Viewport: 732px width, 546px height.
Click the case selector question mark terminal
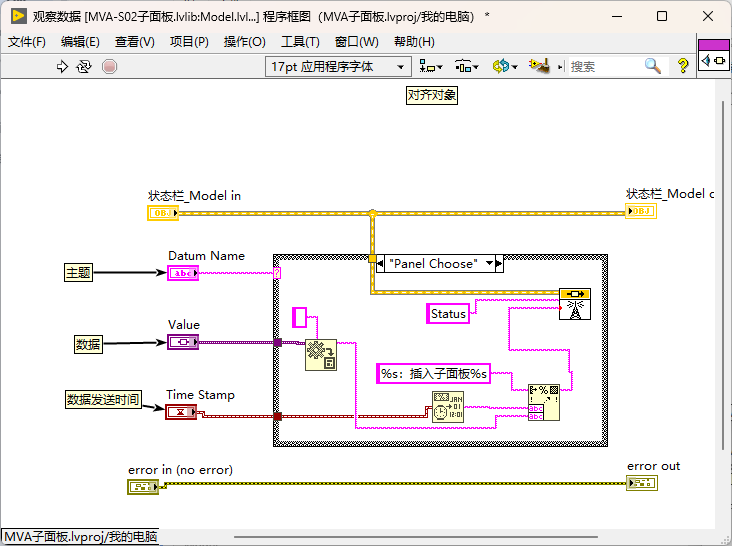pos(277,273)
